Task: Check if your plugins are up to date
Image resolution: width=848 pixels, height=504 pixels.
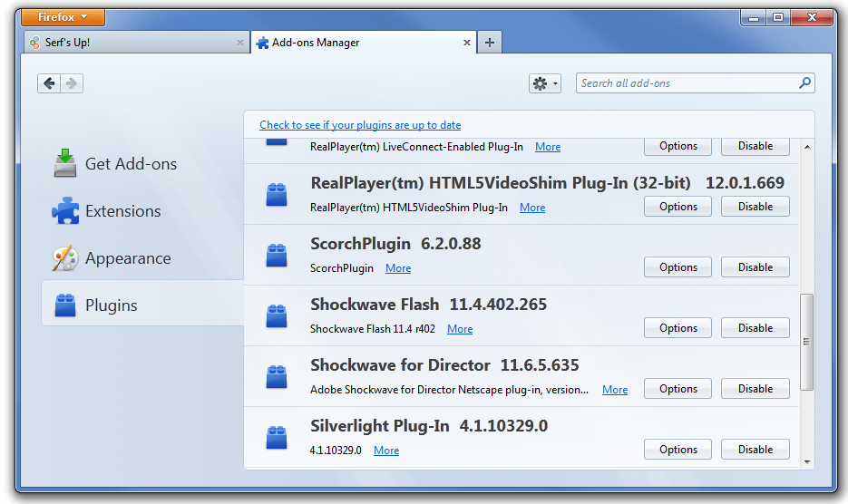Action: (x=360, y=125)
